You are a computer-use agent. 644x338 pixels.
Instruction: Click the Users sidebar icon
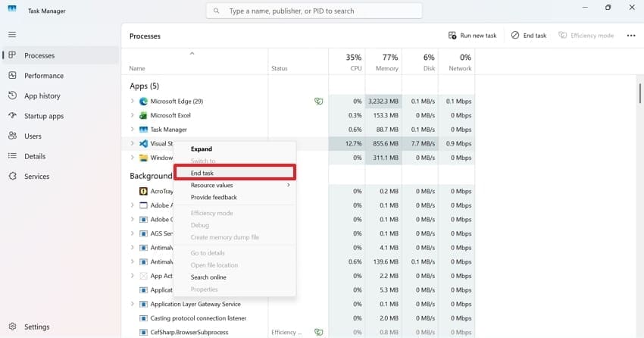coord(12,136)
